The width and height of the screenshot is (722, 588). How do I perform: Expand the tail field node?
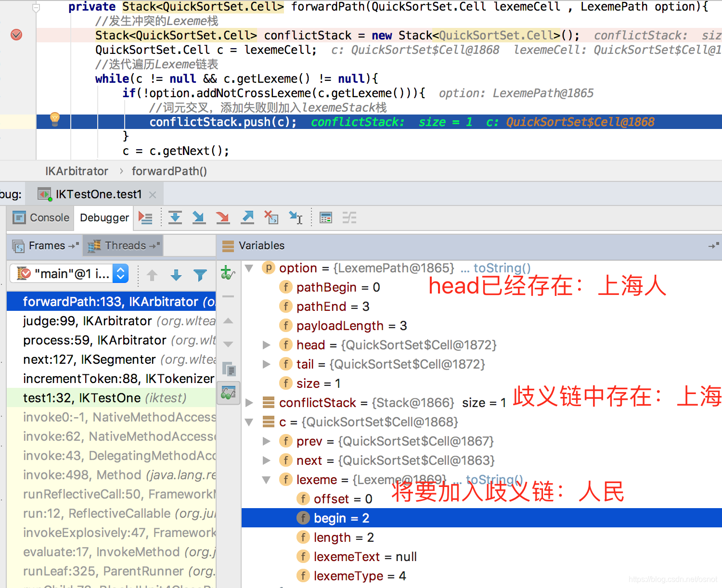tap(266, 364)
